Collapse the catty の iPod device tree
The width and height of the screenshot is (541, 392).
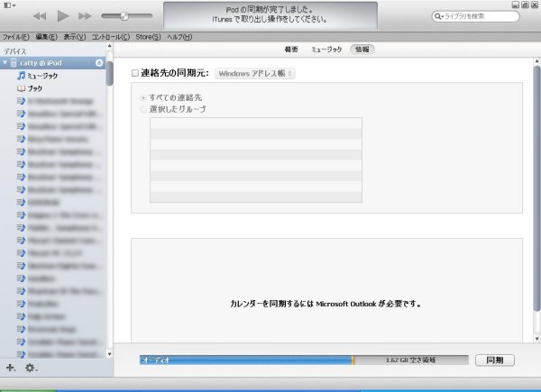coord(5,63)
